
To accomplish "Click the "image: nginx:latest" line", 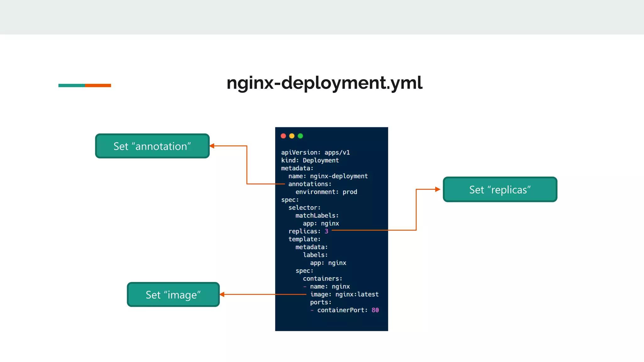I will tap(345, 294).
